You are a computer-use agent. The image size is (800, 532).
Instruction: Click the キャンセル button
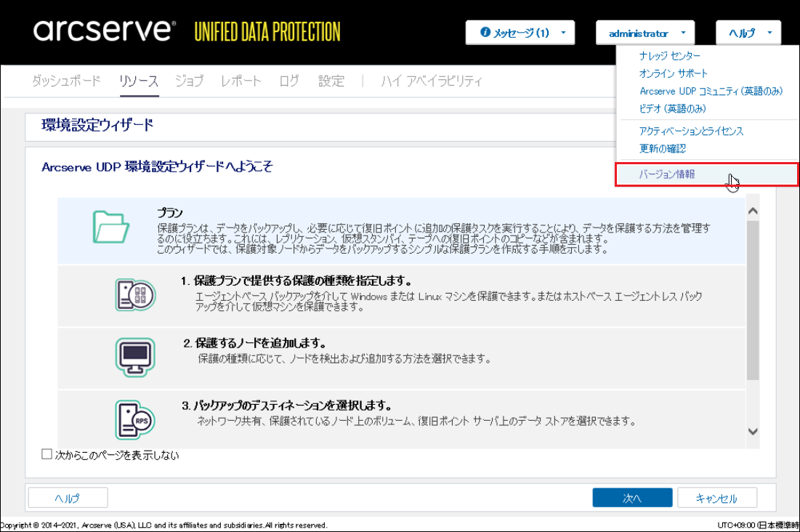(716, 498)
